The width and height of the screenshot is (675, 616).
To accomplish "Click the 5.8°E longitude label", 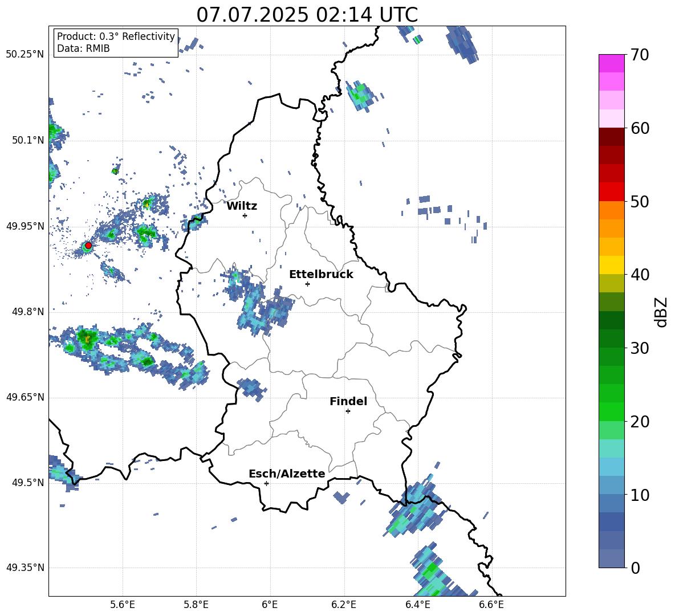I will coord(196,605).
